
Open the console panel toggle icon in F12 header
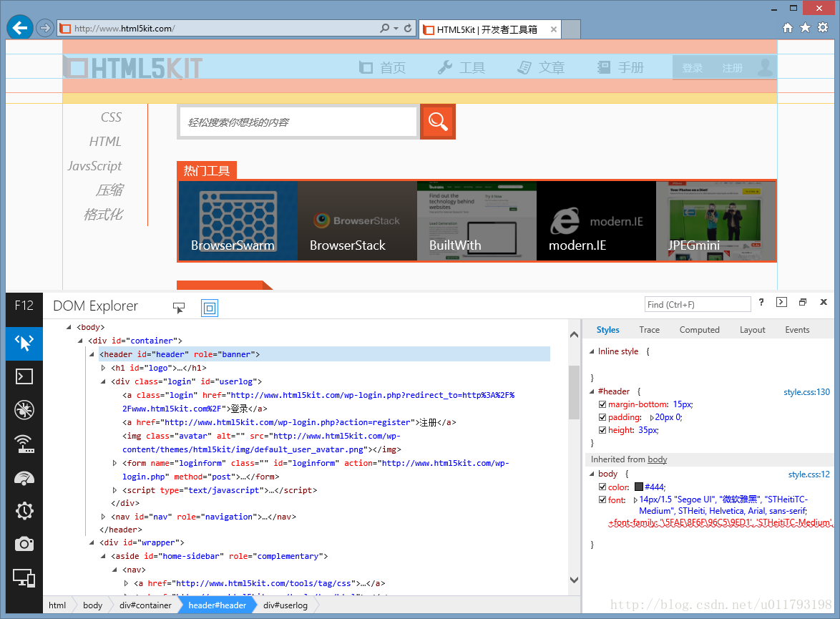coord(781,302)
